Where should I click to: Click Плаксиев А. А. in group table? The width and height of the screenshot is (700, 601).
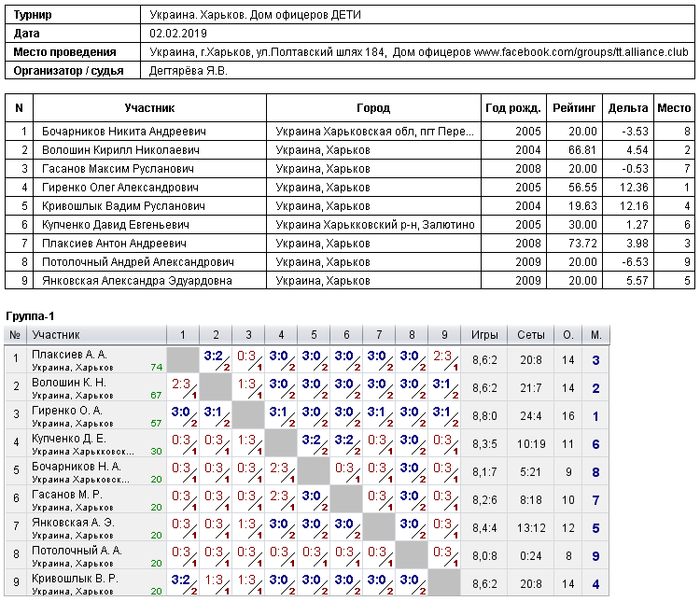coord(69,355)
